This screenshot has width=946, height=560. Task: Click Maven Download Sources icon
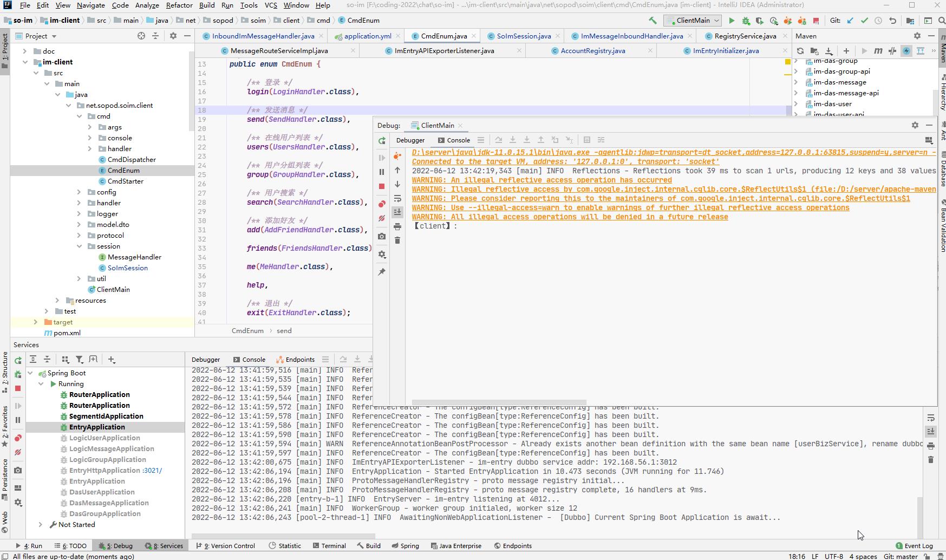[828, 51]
